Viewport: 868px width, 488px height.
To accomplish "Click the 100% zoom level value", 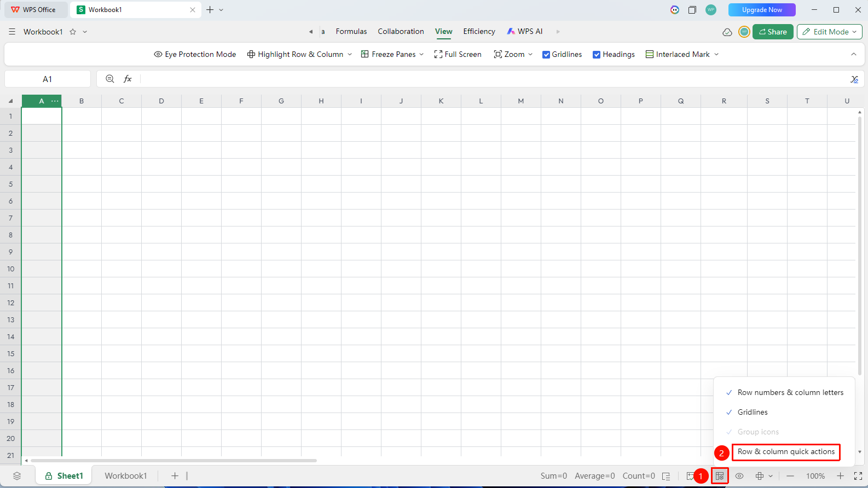I will (x=815, y=476).
